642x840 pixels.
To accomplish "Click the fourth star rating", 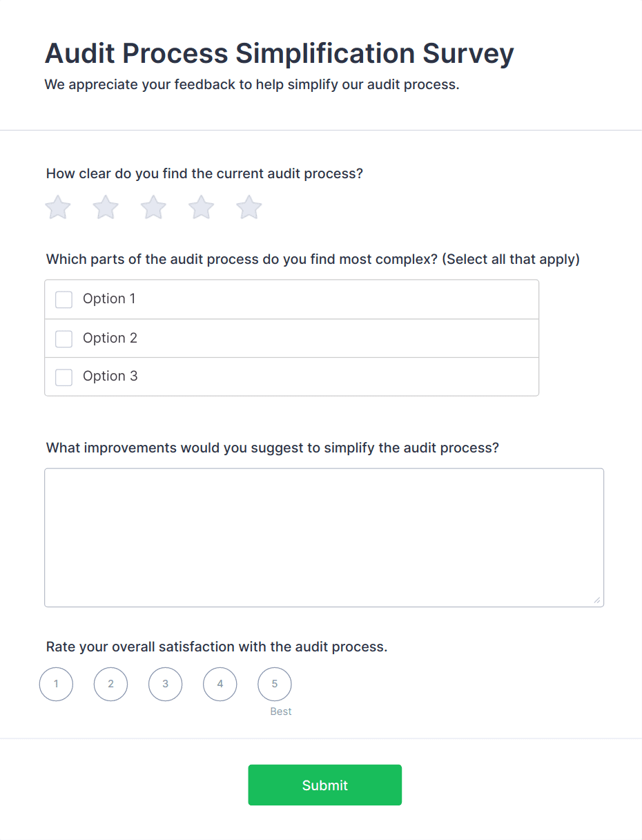I will 202,207.
